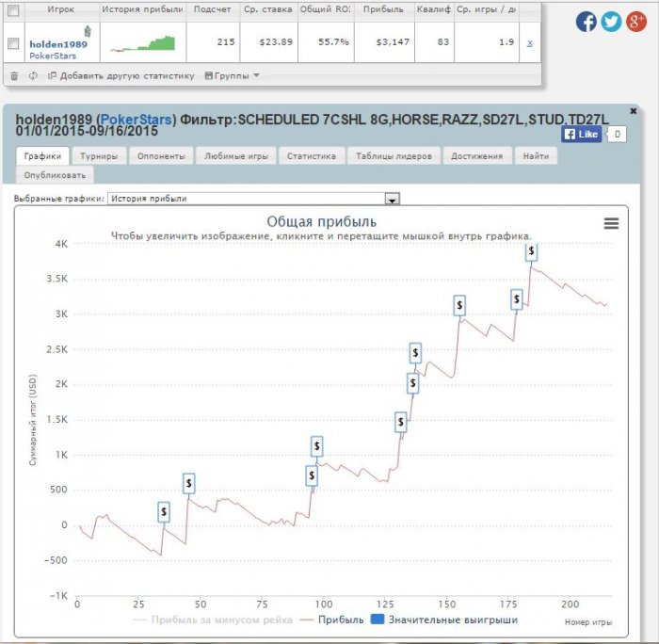Open the Статистика tab
The image size is (659, 644).
(312, 156)
